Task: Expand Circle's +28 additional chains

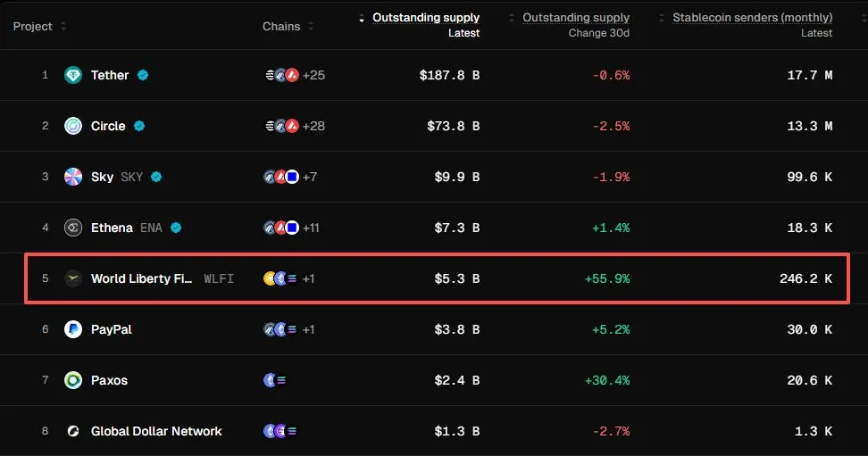Action: coord(313,126)
